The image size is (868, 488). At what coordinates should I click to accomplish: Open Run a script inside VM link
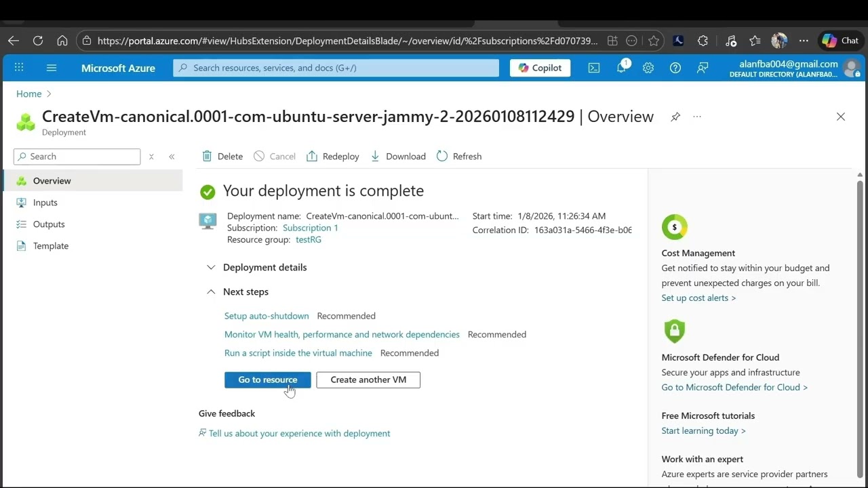(x=298, y=353)
